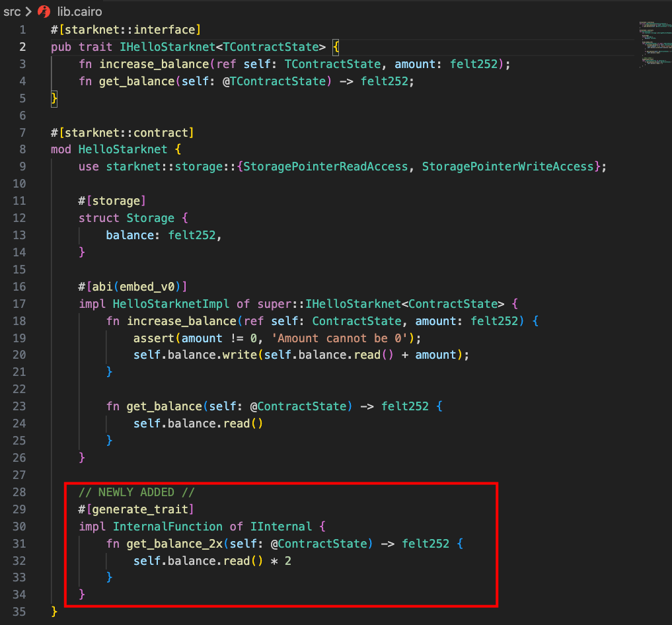Viewport: 672px width, 625px height.
Task: Select lib.cairo in the breadcrumb bar
Action: pos(79,11)
